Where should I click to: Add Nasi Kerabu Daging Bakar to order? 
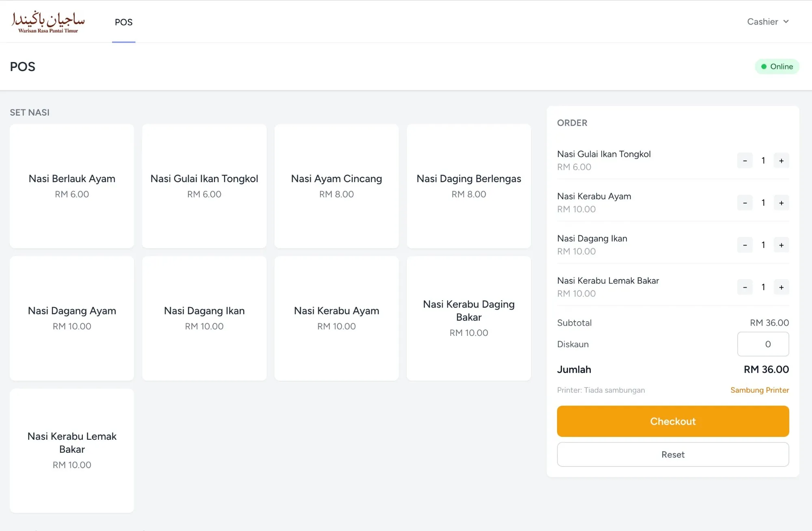click(469, 318)
